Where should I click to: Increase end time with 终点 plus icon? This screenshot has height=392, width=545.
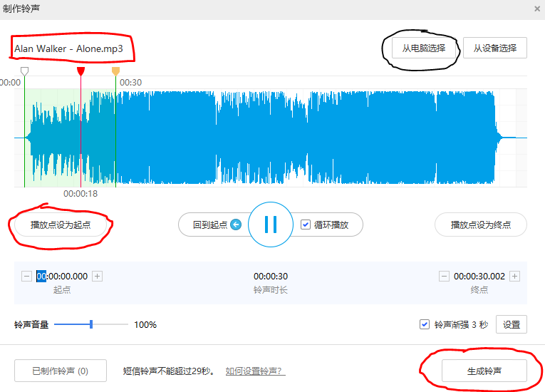click(515, 276)
